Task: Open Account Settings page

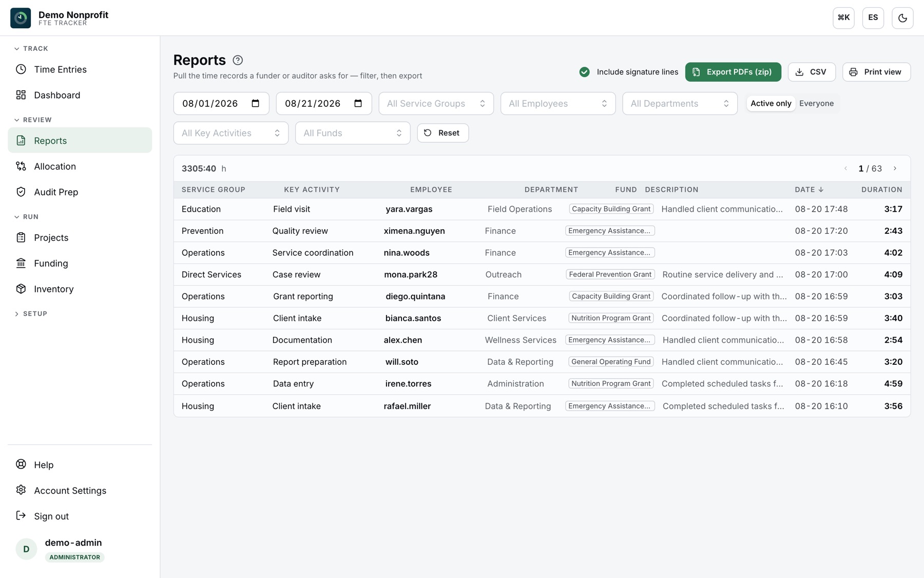Action: tap(80, 490)
